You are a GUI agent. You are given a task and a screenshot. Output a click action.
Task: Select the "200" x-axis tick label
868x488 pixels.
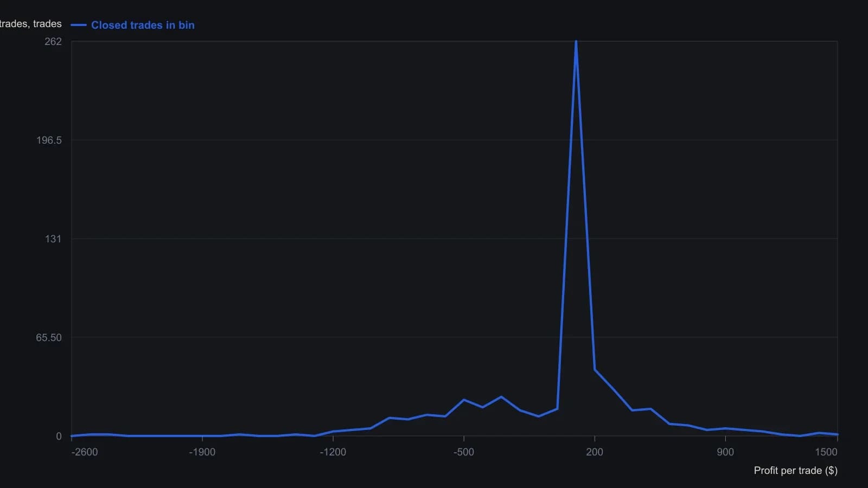click(595, 452)
